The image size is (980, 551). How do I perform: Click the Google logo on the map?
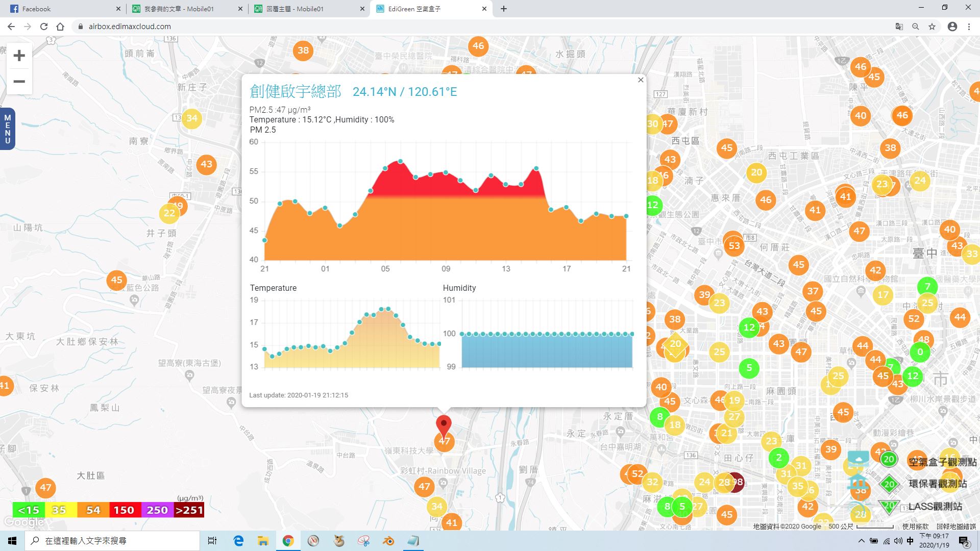coord(23,522)
